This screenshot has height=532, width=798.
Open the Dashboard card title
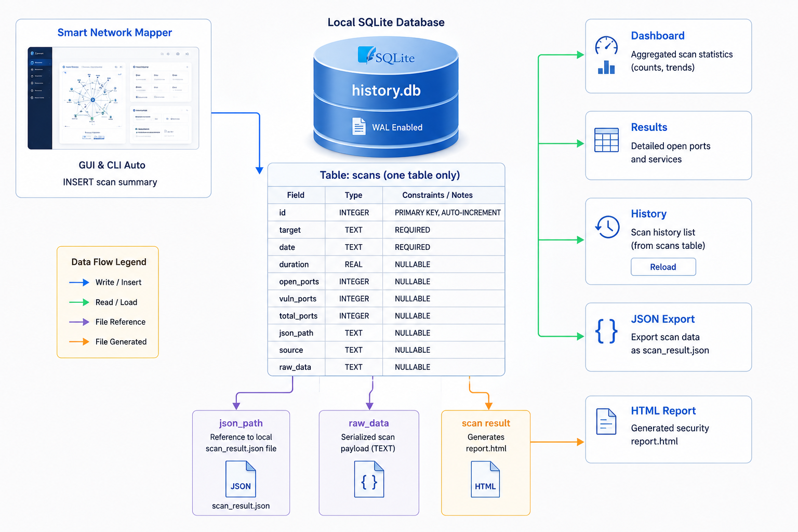658,36
